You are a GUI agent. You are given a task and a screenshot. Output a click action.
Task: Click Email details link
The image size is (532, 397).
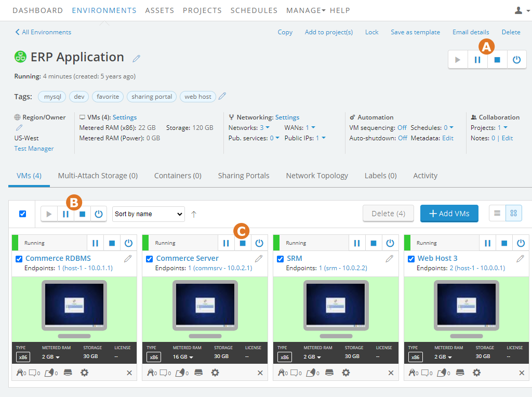coord(471,32)
